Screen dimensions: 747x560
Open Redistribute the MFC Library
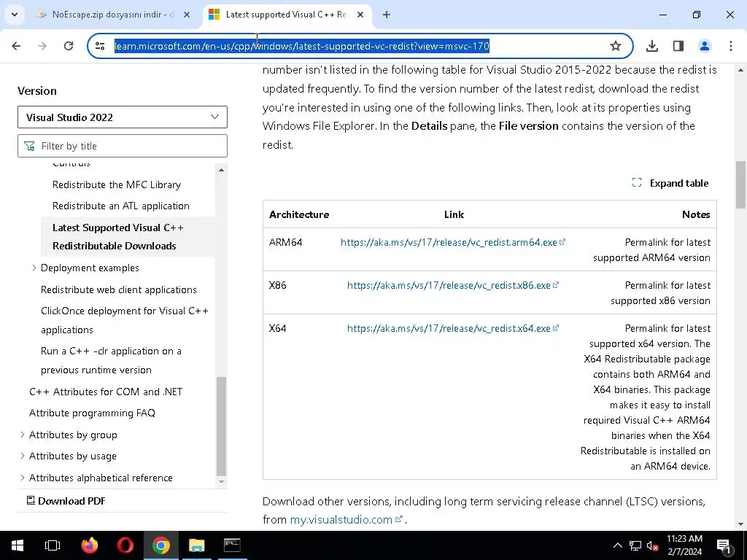pyautogui.click(x=117, y=184)
